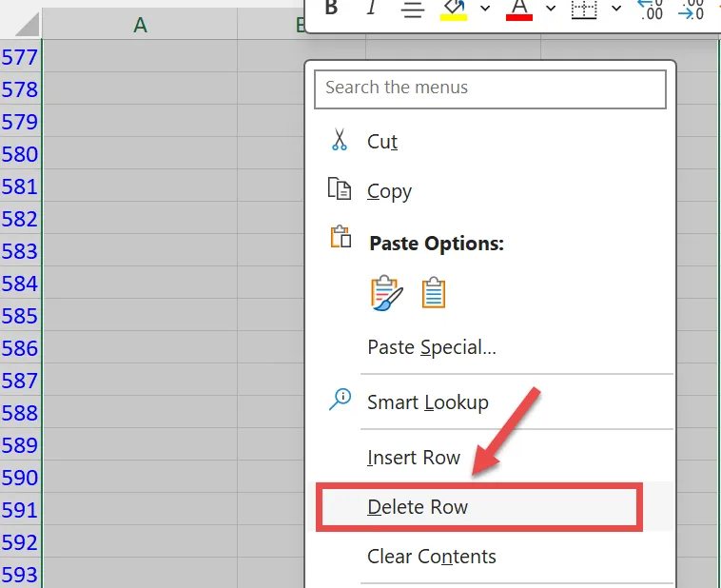Apply red font color icon
This screenshot has height=588, width=721.
pyautogui.click(x=519, y=9)
